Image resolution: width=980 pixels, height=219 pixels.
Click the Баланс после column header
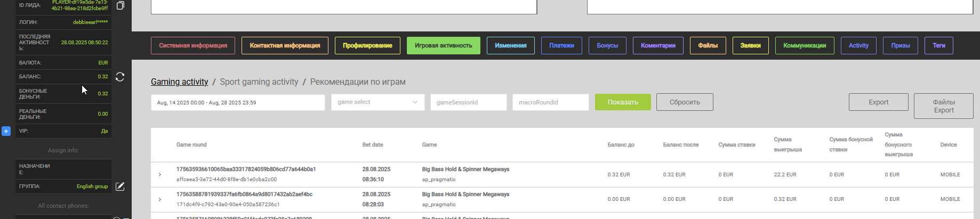681,144
